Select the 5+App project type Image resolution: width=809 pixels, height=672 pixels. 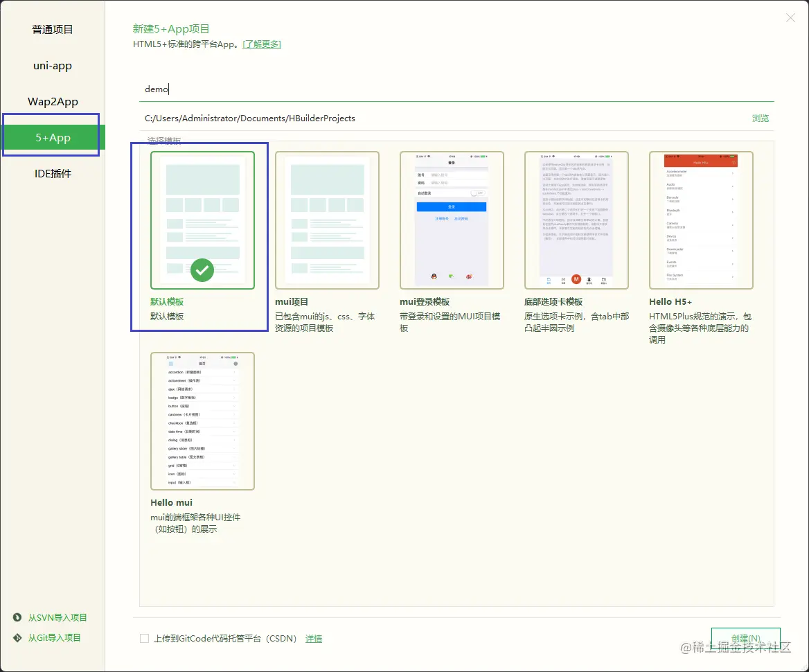[53, 138]
